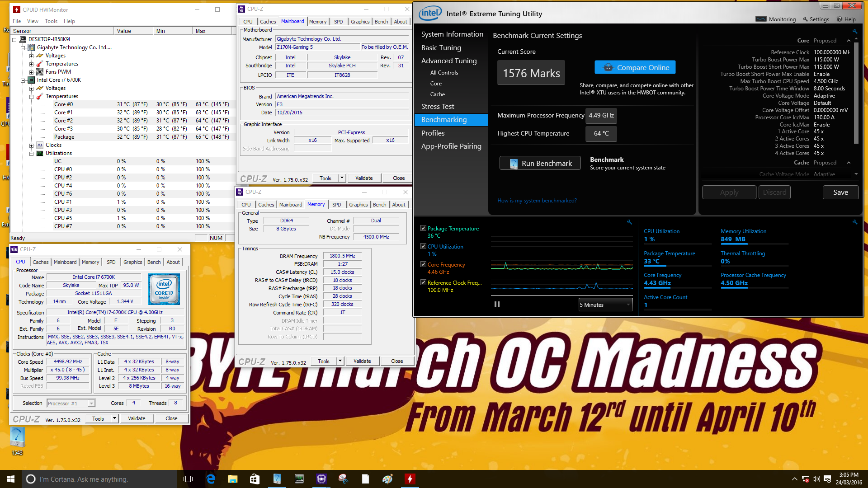Click the volume icon in system tray
The image size is (868, 488).
click(x=816, y=479)
